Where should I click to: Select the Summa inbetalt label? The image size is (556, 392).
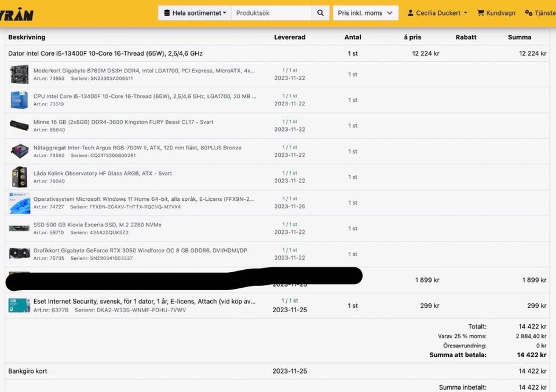point(463,387)
